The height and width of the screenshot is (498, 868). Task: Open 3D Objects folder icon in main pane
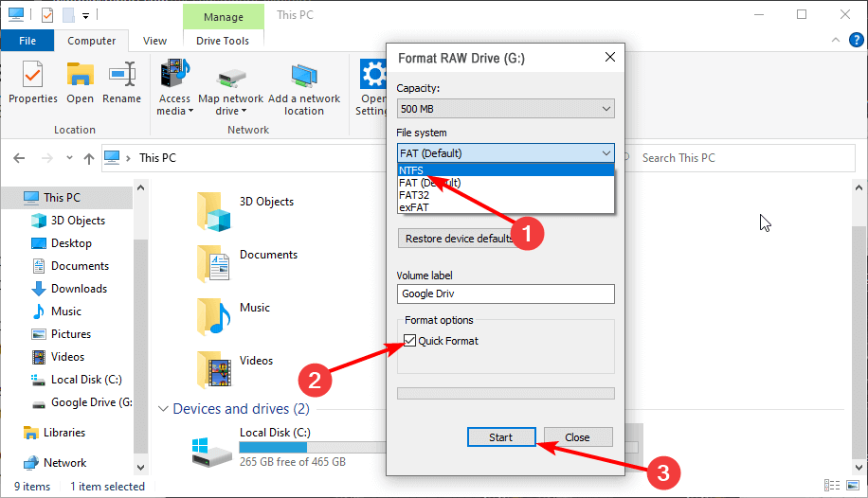click(x=213, y=211)
